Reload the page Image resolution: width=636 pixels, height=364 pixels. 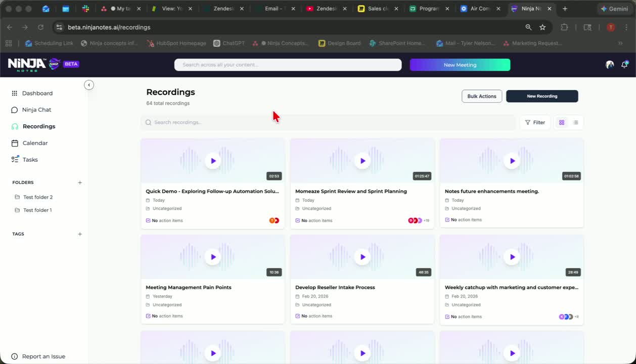40,27
